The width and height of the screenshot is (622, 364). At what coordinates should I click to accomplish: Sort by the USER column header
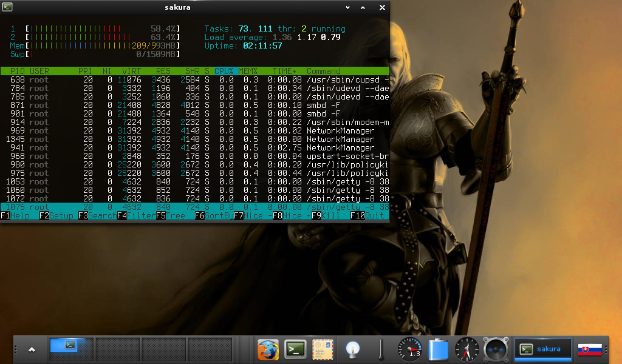click(x=39, y=72)
